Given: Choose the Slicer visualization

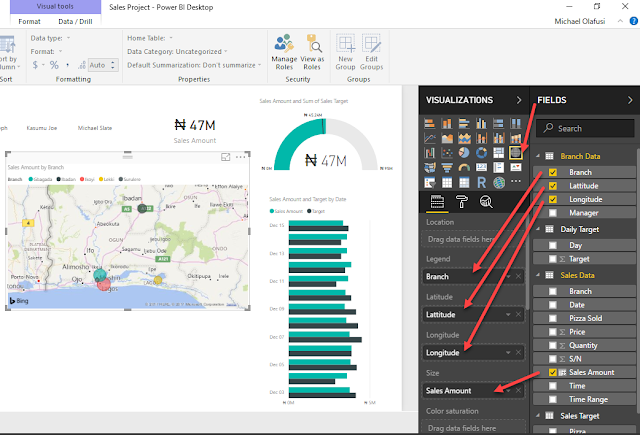Looking at the screenshot, I should click(x=429, y=182).
